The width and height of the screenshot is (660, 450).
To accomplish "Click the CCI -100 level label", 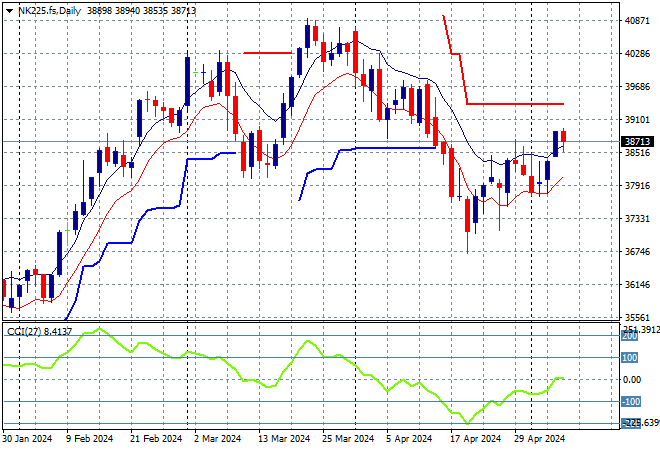I will (x=631, y=402).
